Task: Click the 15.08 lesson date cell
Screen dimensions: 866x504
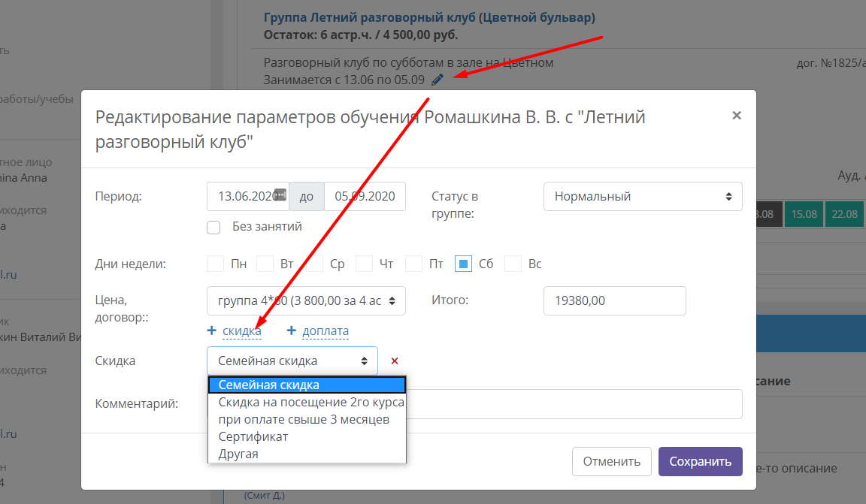Action: pyautogui.click(x=804, y=214)
